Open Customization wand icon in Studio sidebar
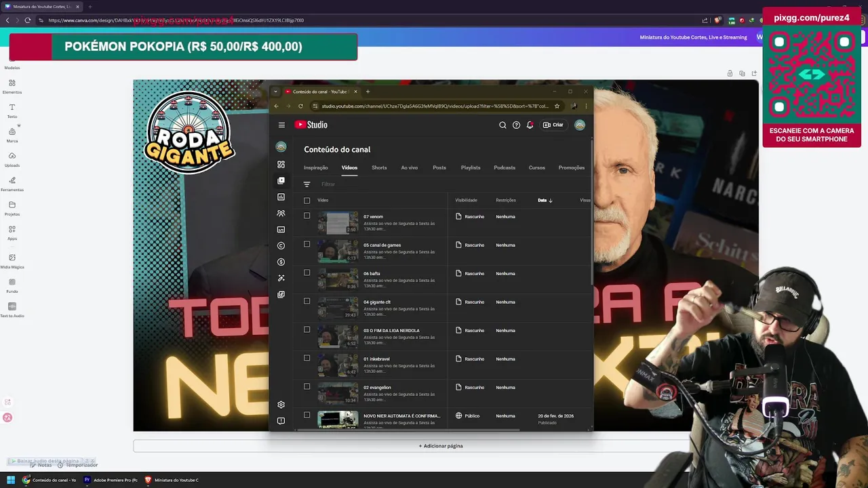The image size is (868, 488). tap(281, 278)
